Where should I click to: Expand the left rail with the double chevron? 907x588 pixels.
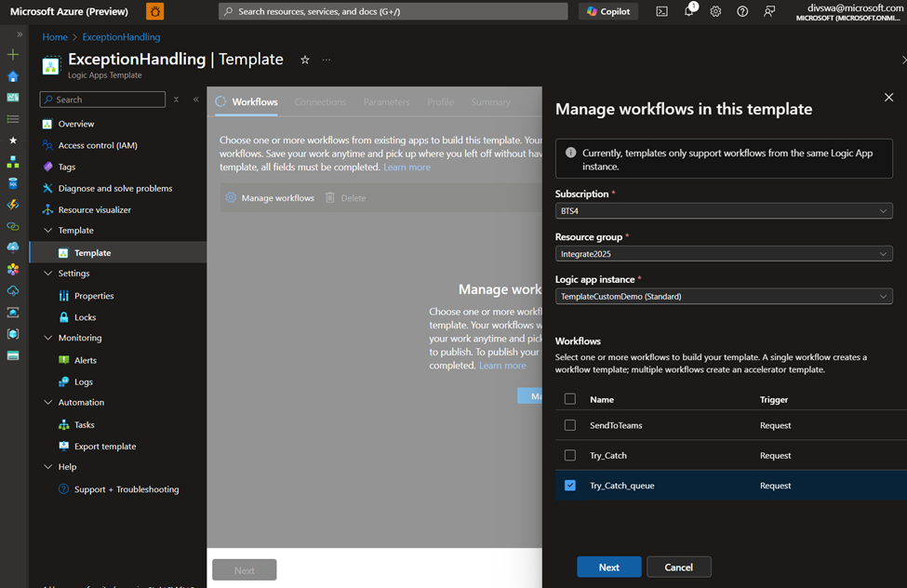pos(20,34)
